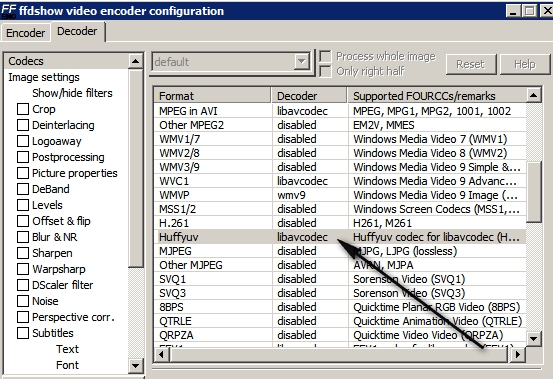Click the Help button
This screenshot has height=379, width=553.
click(525, 64)
